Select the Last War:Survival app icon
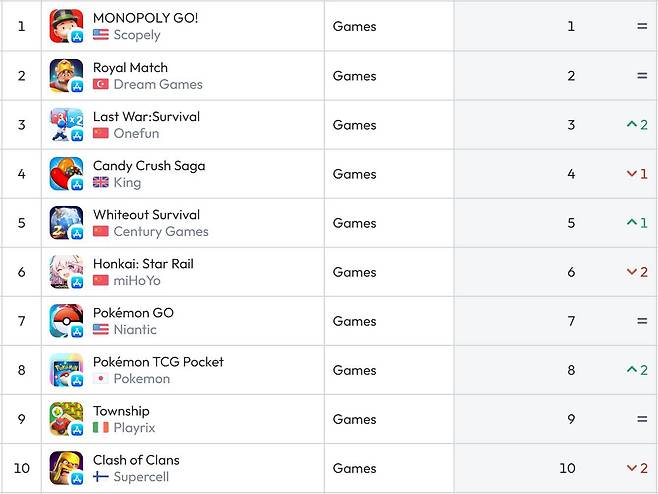Image resolution: width=658 pixels, height=494 pixels. pyautogui.click(x=66, y=125)
